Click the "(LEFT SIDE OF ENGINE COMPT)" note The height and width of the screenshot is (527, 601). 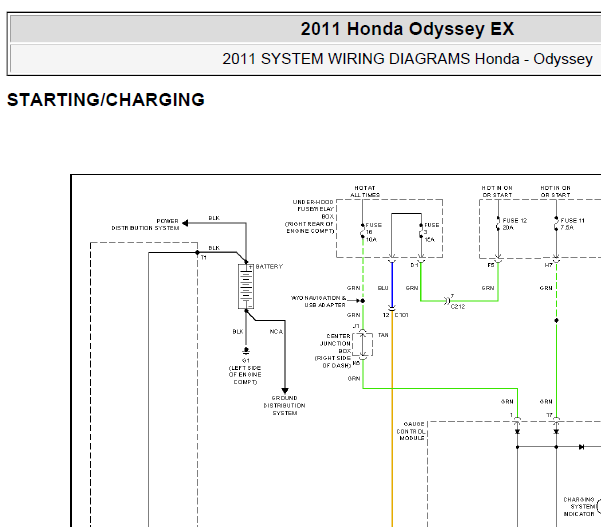[x=245, y=374]
